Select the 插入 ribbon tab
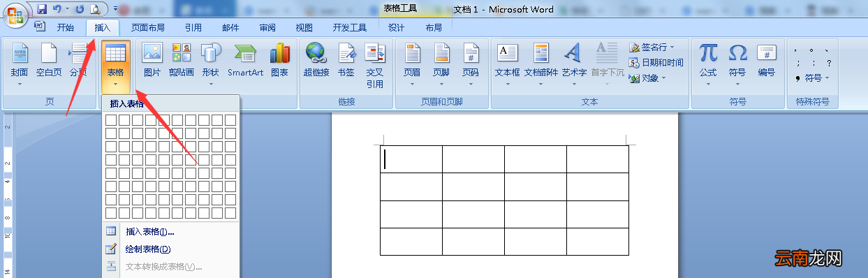Image resolution: width=868 pixels, height=278 pixels. tap(103, 27)
